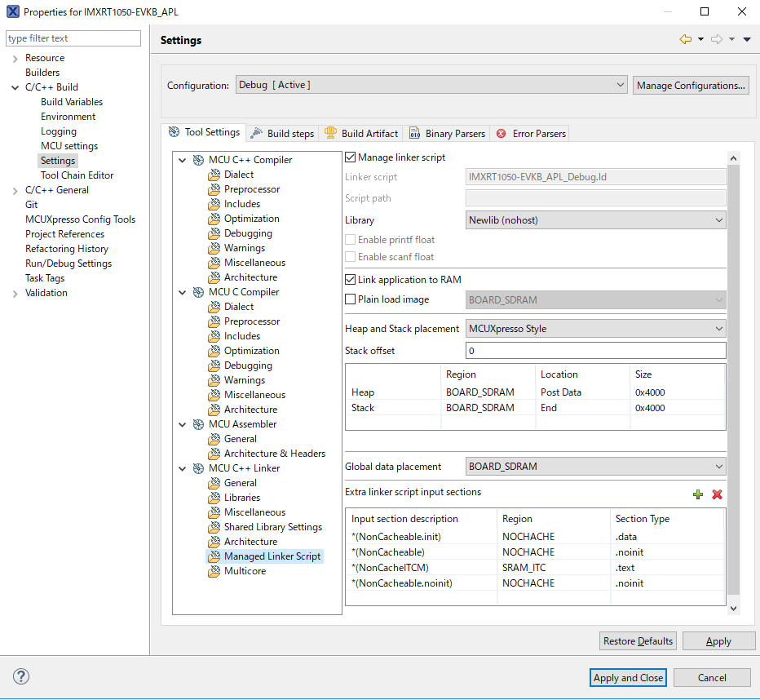
Task: Switch to the Binary Parsers tab
Action: [x=447, y=133]
